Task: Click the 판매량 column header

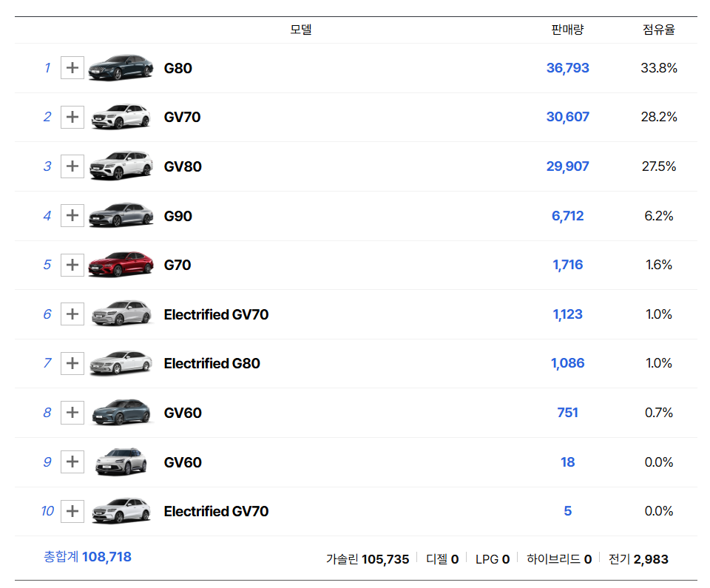Action: [x=568, y=30]
